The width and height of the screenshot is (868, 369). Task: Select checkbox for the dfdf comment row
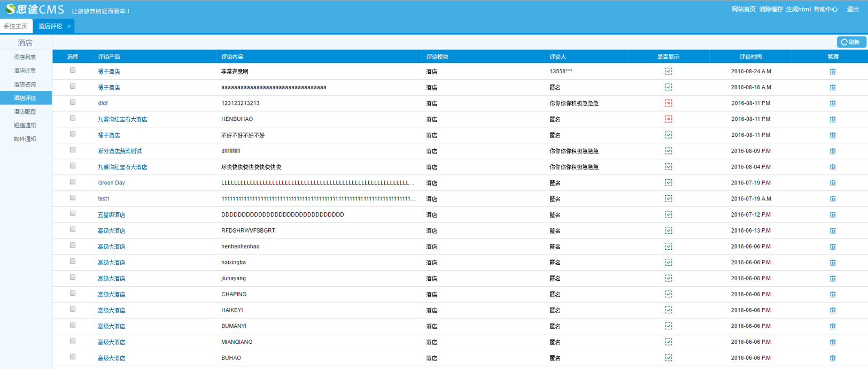(x=73, y=102)
